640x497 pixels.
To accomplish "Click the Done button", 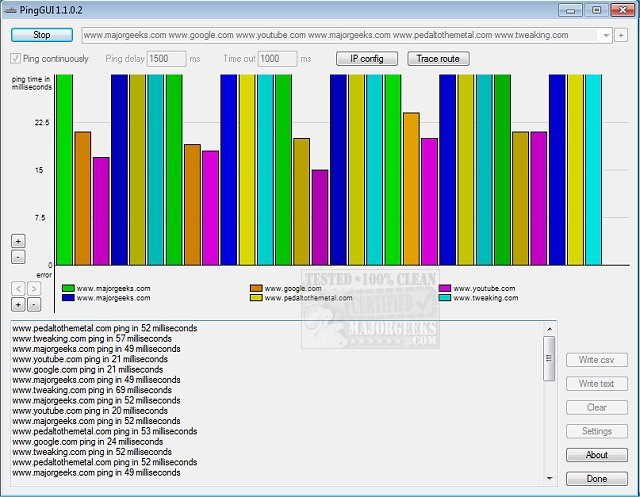I will (x=596, y=479).
